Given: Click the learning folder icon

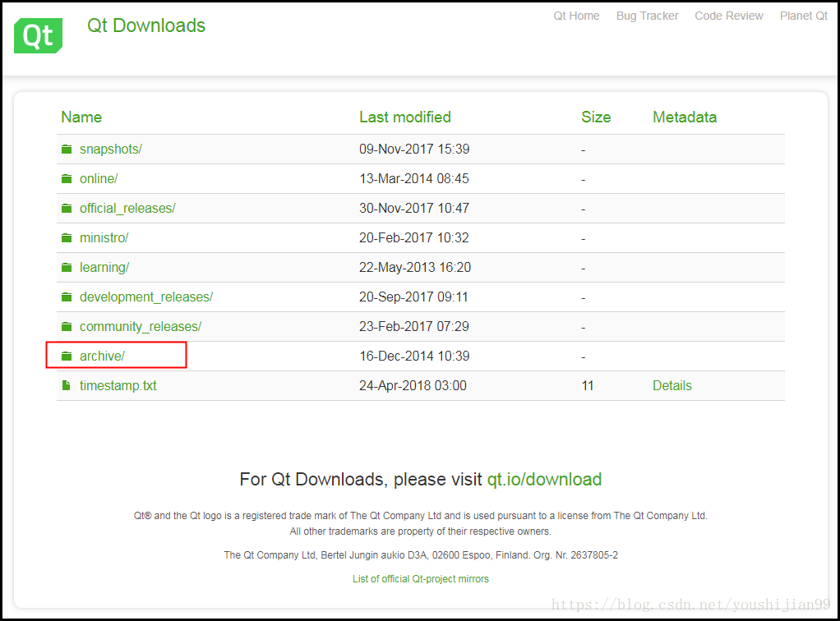Looking at the screenshot, I should tap(67, 267).
